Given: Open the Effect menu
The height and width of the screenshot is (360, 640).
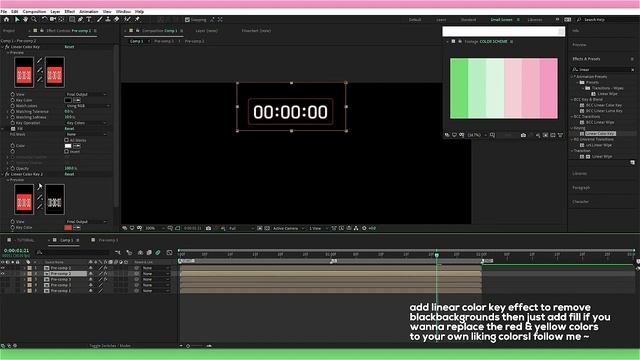Looking at the screenshot, I should 70,11.
